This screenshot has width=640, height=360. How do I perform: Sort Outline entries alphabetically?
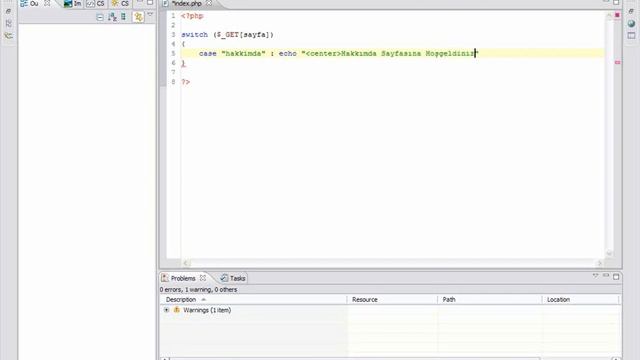112,17
